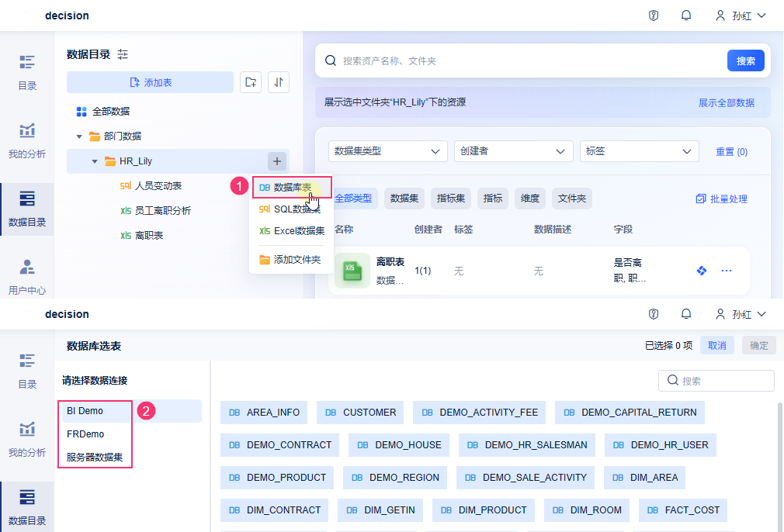Image resolution: width=784 pixels, height=532 pixels.
Task: Open the notification bell in top header
Action: 686,16
